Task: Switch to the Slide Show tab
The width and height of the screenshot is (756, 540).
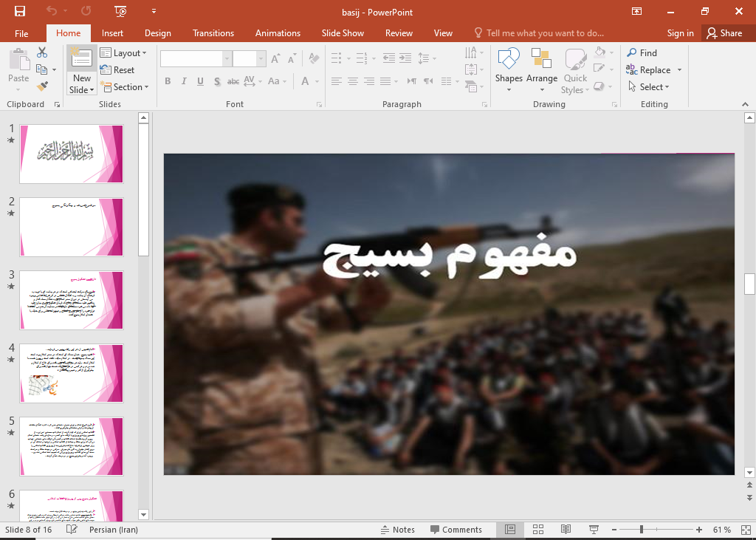Action: point(343,33)
